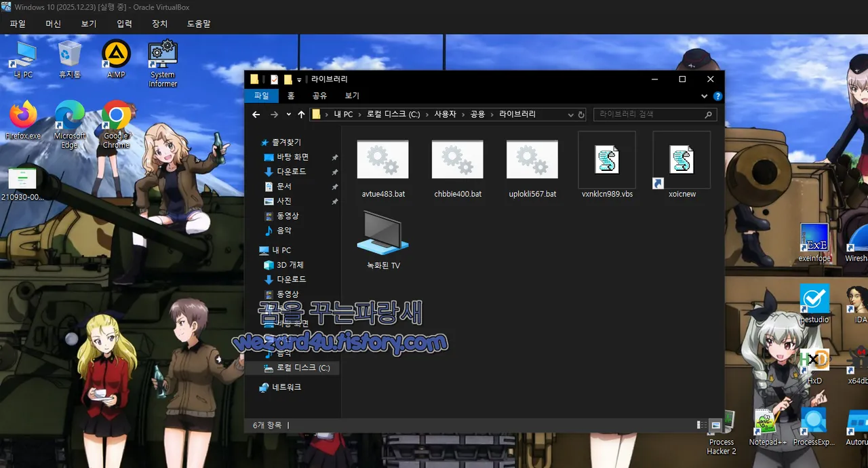The image size is (868, 468).
Task: Refresh the 라이브러리 folder view
Action: pos(581,115)
